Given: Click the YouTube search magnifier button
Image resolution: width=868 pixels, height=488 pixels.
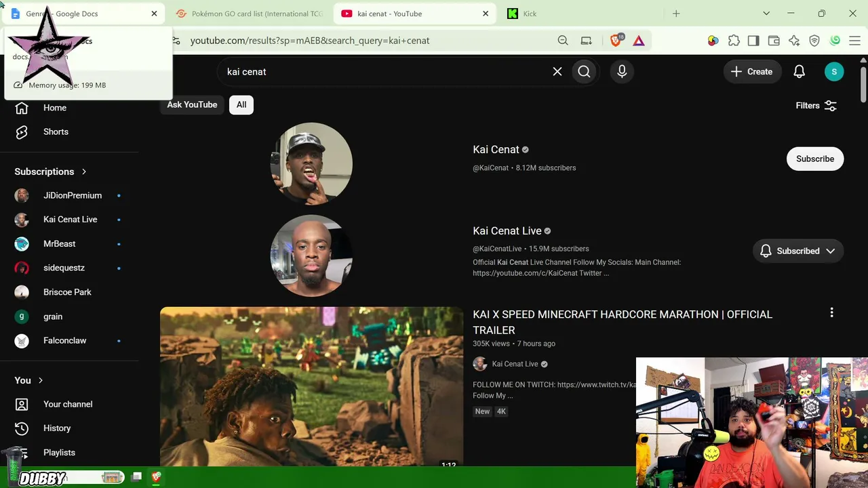Looking at the screenshot, I should [584, 71].
